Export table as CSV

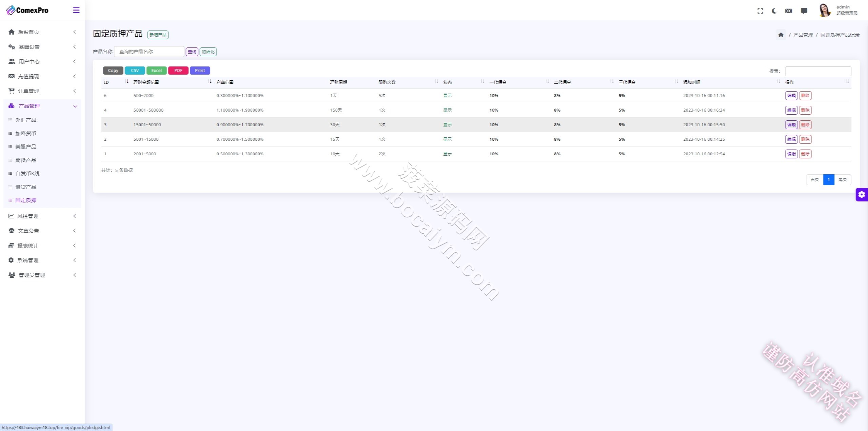pos(135,71)
